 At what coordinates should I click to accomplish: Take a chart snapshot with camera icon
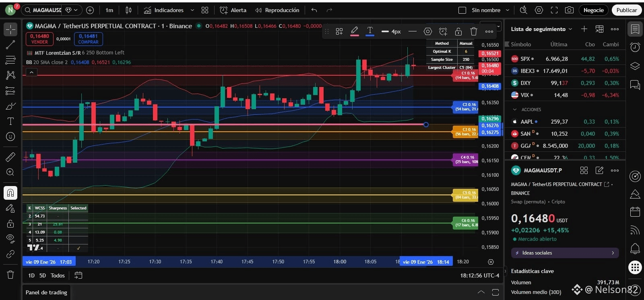pyautogui.click(x=569, y=10)
